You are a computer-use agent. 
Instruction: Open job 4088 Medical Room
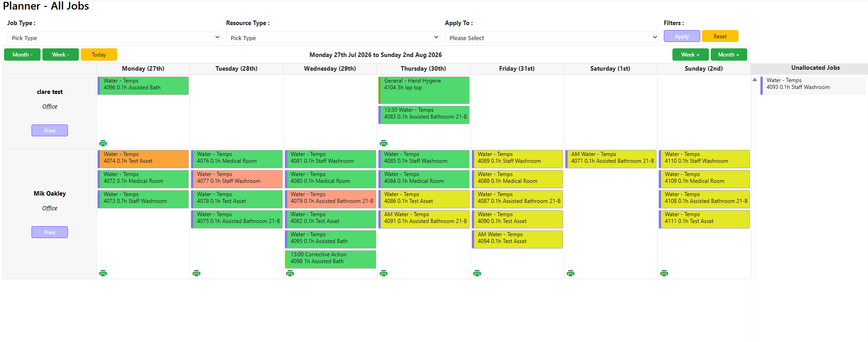coord(517,179)
